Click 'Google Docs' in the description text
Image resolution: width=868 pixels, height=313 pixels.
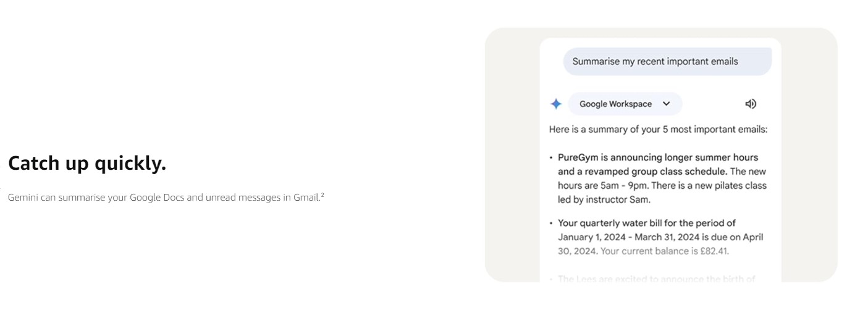click(154, 198)
